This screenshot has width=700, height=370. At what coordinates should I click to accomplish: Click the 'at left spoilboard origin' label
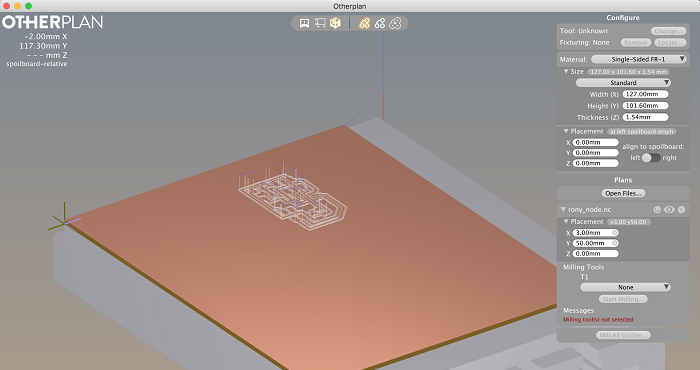(x=642, y=131)
